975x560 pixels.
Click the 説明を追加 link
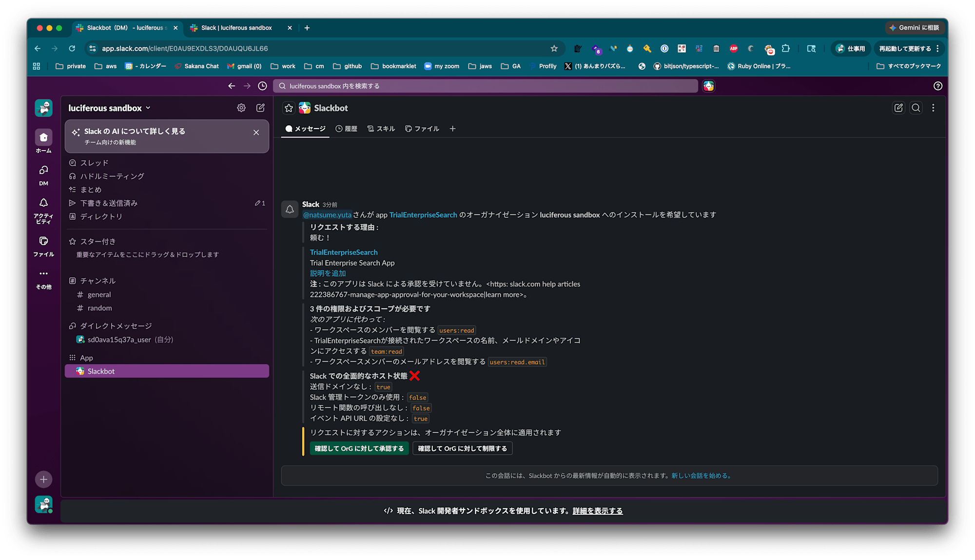pyautogui.click(x=328, y=273)
